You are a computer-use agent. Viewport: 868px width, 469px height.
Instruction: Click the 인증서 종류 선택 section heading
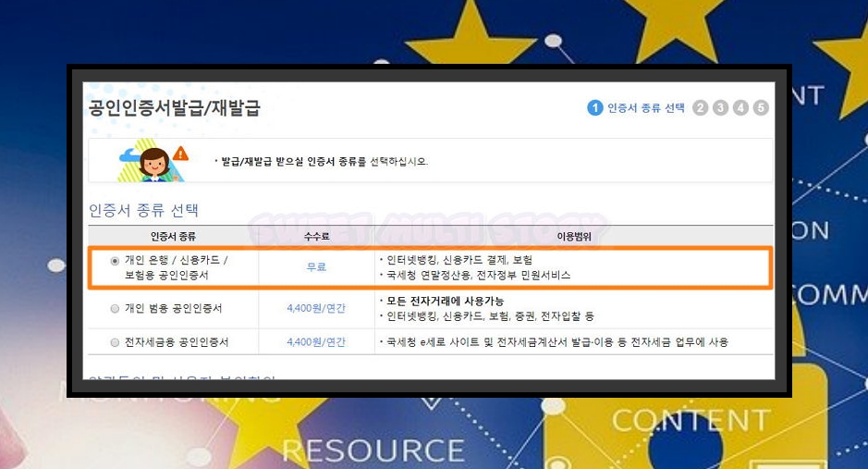pyautogui.click(x=143, y=210)
